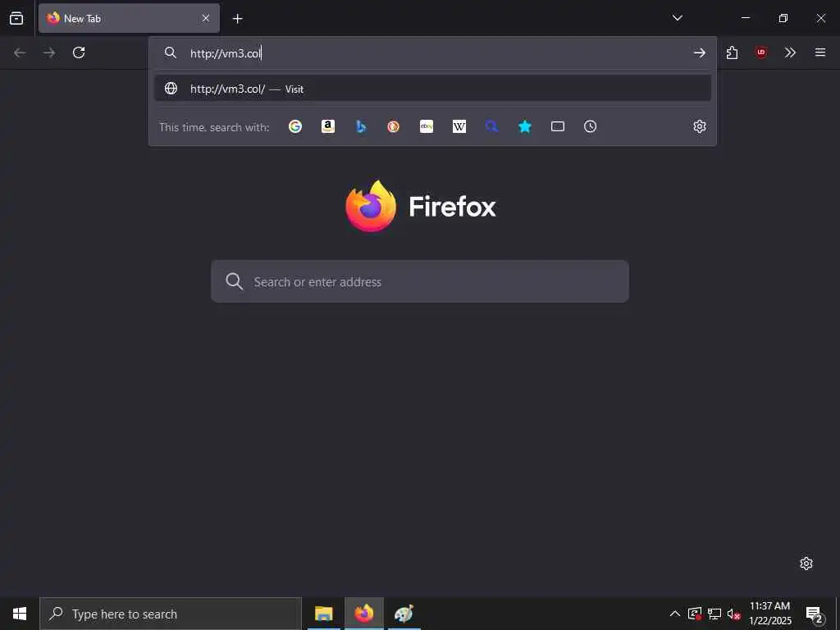840x630 pixels.
Task: Open network status tray icon
Action: 714,614
